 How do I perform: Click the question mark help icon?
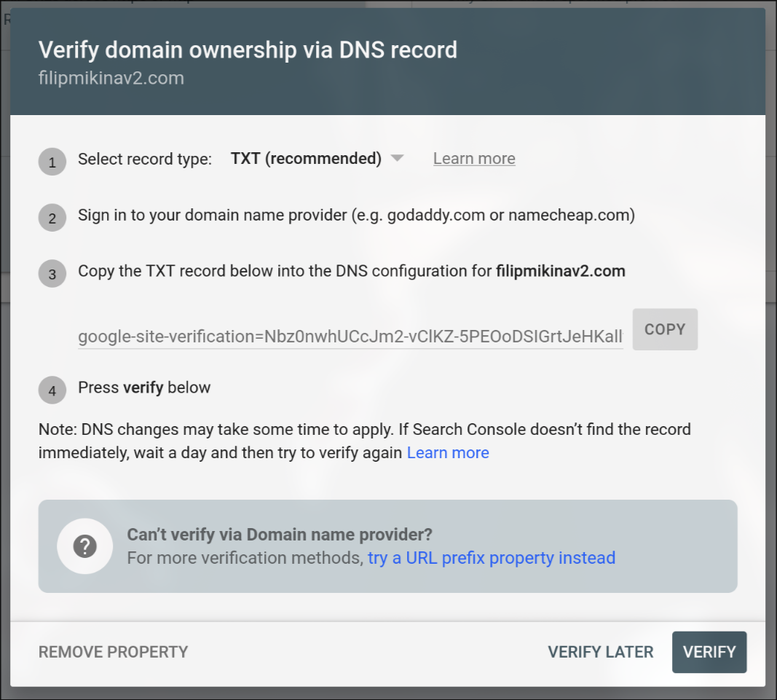pos(85,546)
